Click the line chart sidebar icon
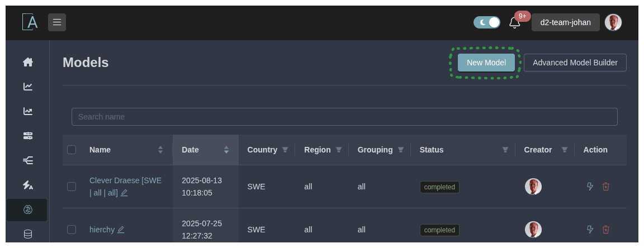Viewport: 644px width, 248px height. [28, 87]
